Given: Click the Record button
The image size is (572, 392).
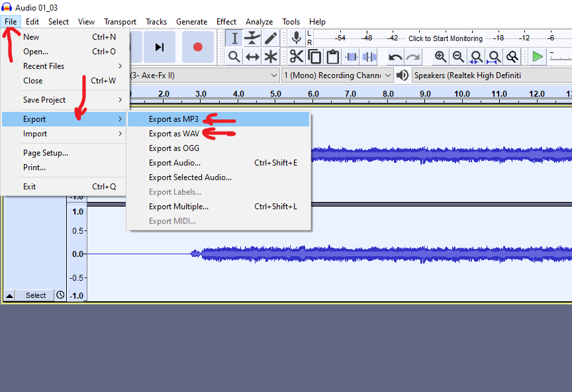Looking at the screenshot, I should click(197, 47).
